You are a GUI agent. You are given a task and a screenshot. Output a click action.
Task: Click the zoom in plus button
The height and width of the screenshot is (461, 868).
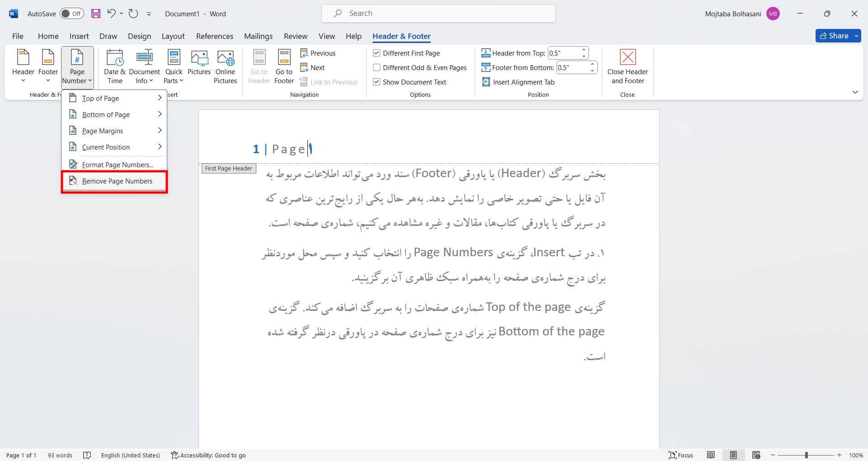pyautogui.click(x=839, y=455)
